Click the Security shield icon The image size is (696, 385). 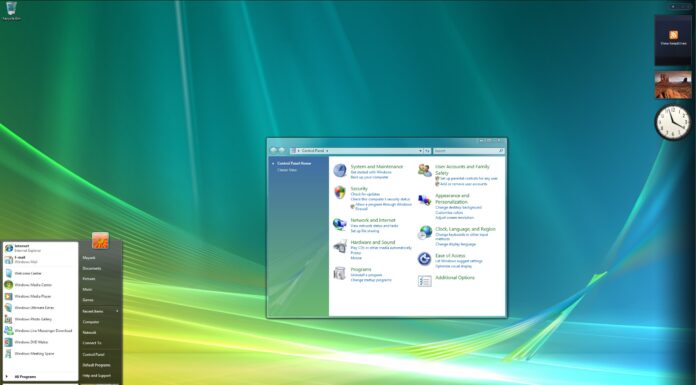coord(340,193)
